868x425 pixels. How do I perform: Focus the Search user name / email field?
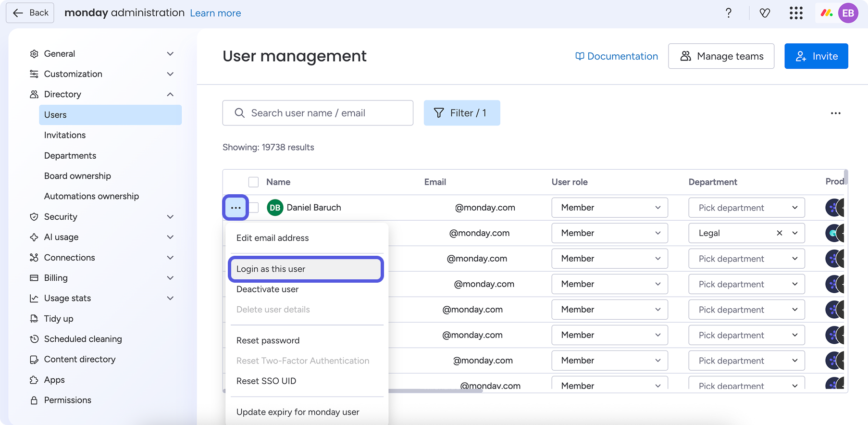[318, 113]
